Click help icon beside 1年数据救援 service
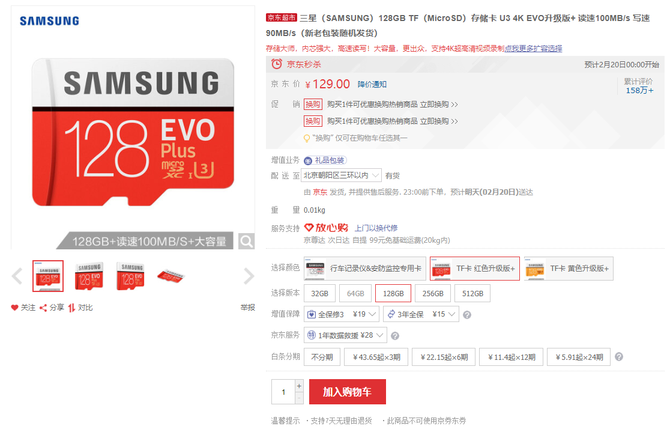 395,336
